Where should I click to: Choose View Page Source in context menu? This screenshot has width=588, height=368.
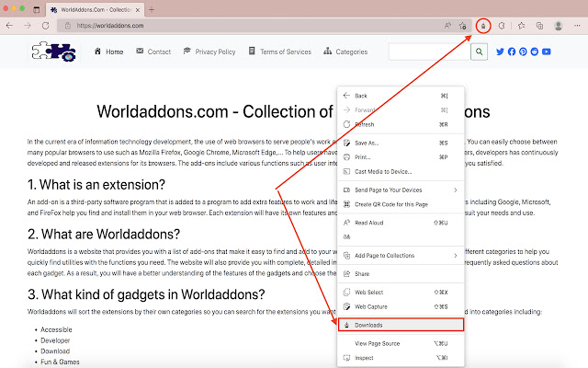[x=401, y=343]
